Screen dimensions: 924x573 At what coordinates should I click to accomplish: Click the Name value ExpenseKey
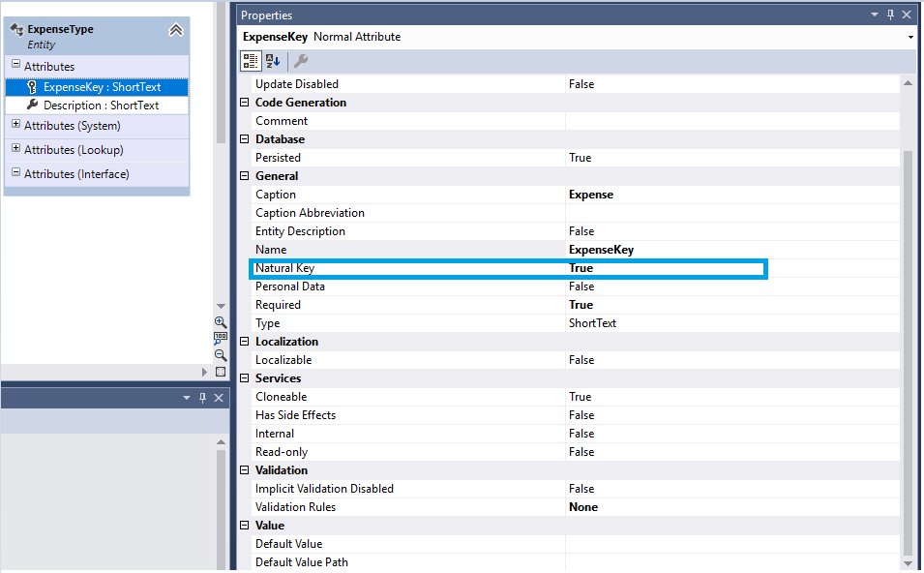(x=601, y=250)
